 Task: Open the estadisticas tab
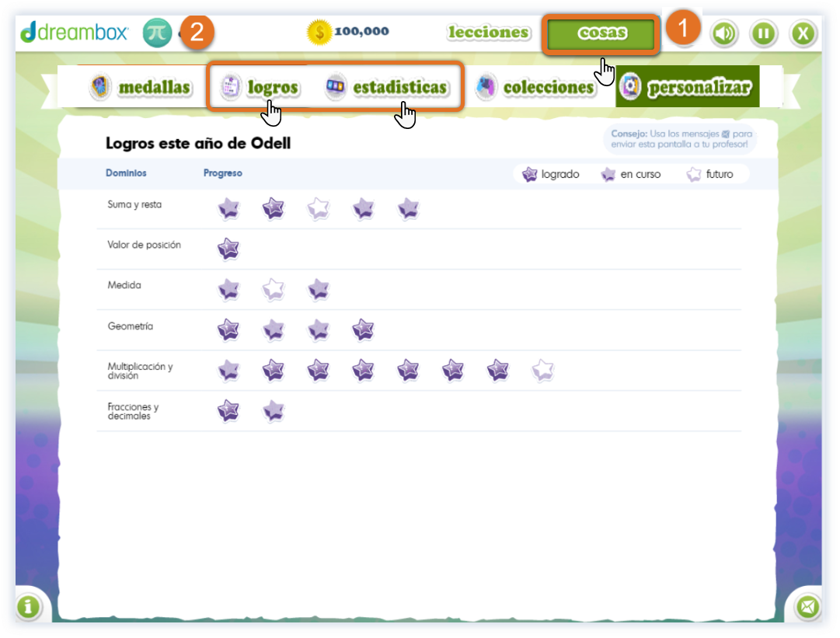[x=386, y=87]
